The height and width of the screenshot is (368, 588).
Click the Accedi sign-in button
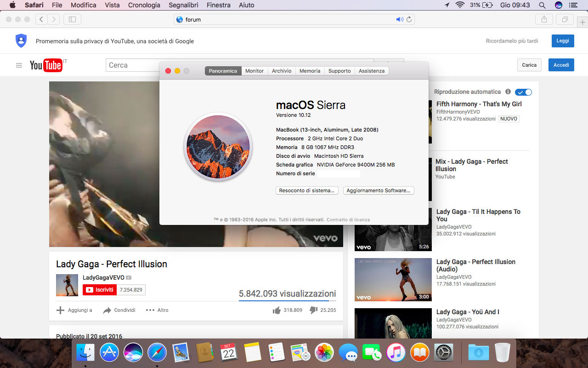pyautogui.click(x=561, y=65)
